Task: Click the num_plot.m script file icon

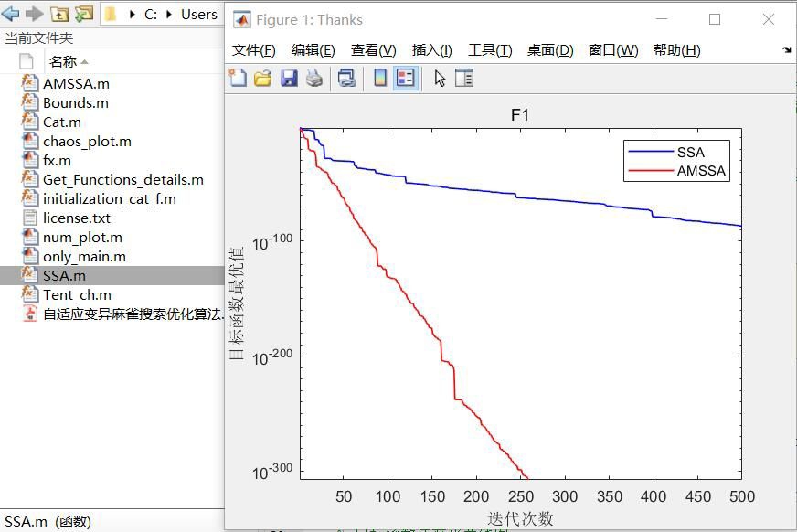Action: click(30, 237)
